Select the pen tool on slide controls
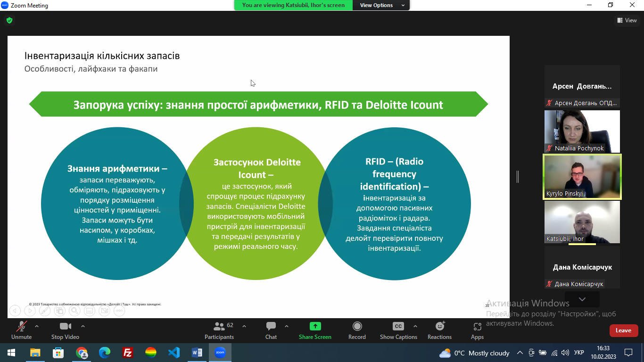This screenshot has width=644, height=362. point(45,311)
